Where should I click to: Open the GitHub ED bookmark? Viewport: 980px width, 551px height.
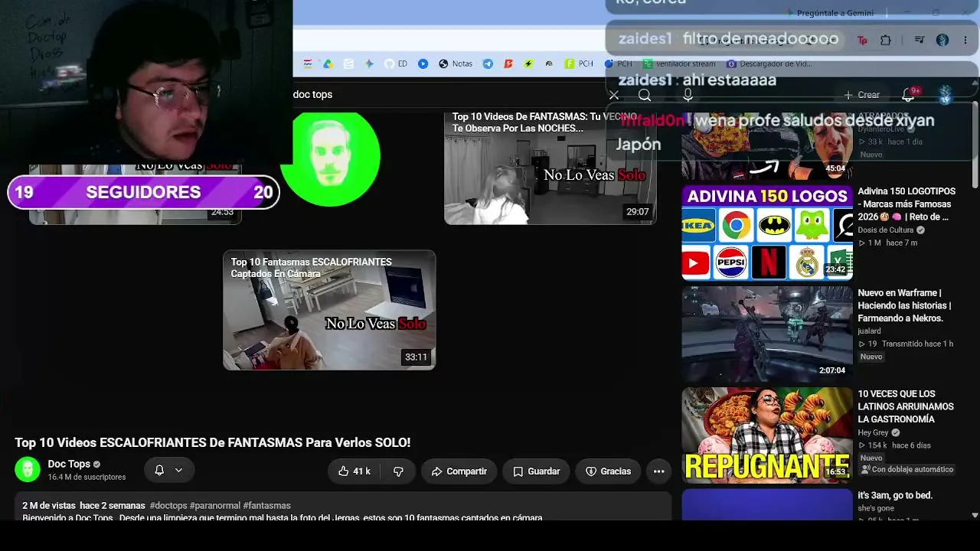[x=396, y=64]
